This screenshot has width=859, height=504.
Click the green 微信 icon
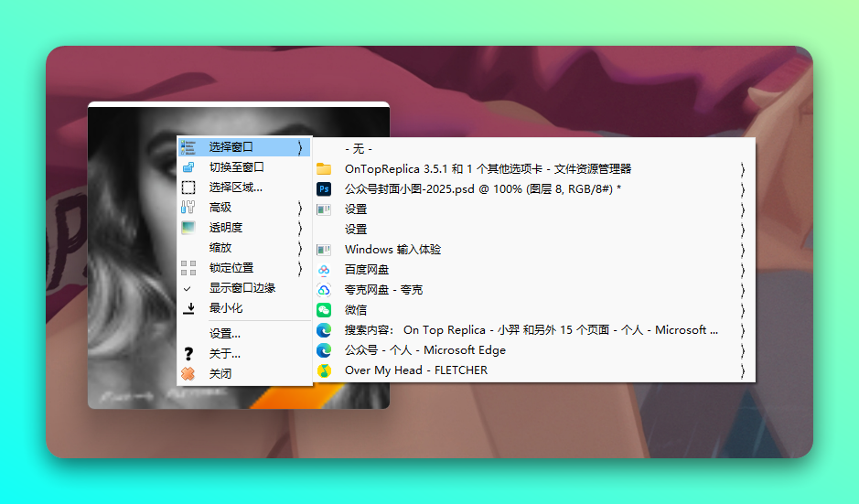(x=324, y=310)
